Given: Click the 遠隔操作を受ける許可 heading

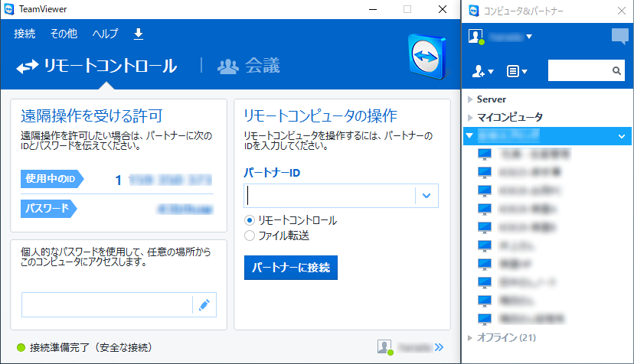Looking at the screenshot, I should pyautogui.click(x=92, y=116).
